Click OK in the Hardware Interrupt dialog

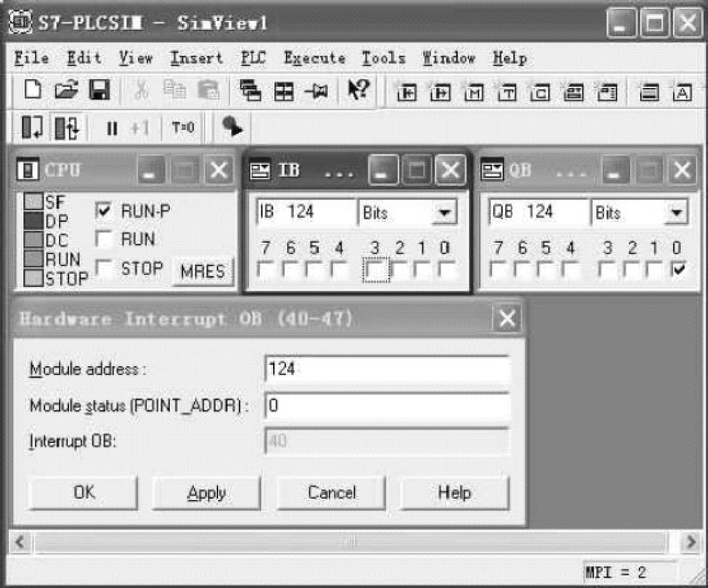click(84, 492)
